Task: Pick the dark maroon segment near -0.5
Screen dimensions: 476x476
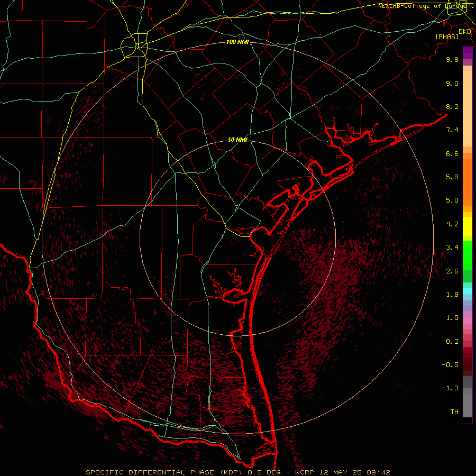Action: [467, 365]
